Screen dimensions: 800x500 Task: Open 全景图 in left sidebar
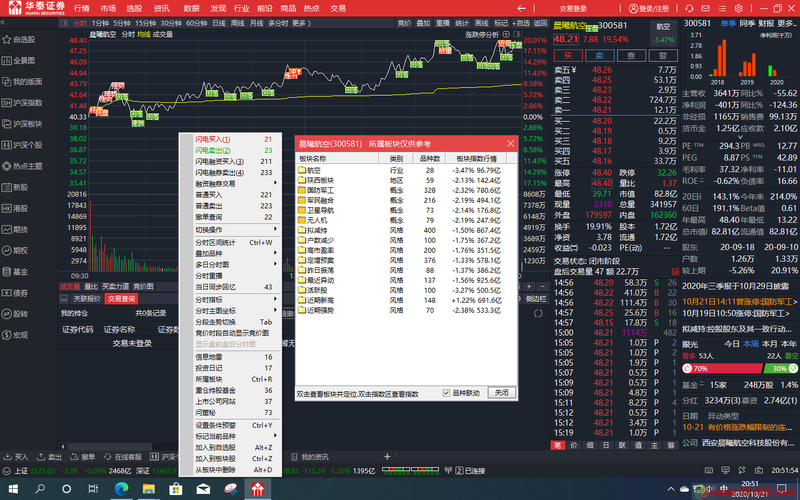pyautogui.click(x=19, y=61)
